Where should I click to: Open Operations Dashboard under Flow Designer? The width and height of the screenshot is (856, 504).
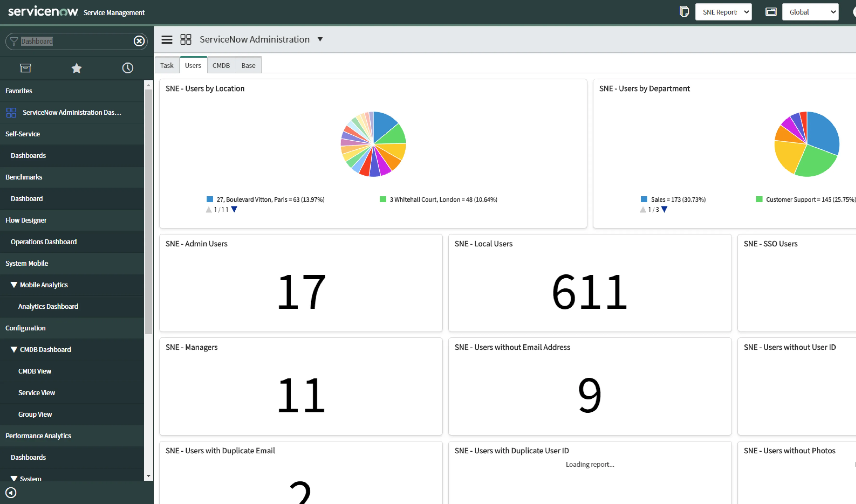[43, 241]
